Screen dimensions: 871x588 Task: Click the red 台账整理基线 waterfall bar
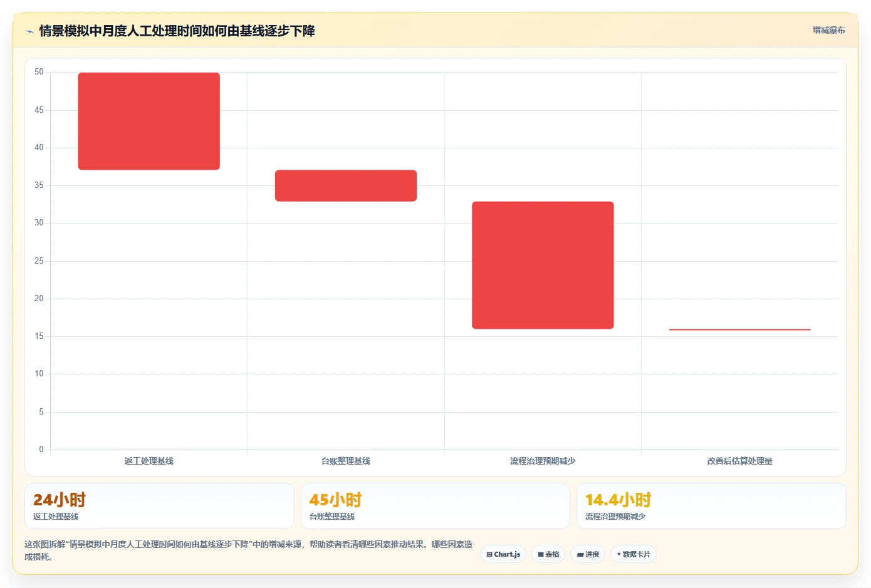click(346, 186)
